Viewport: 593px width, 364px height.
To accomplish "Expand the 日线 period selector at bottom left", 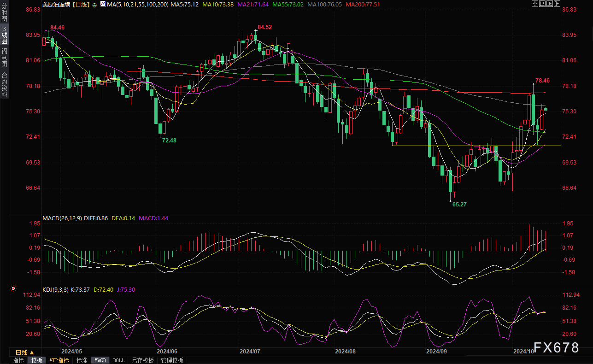I will click(x=25, y=352).
